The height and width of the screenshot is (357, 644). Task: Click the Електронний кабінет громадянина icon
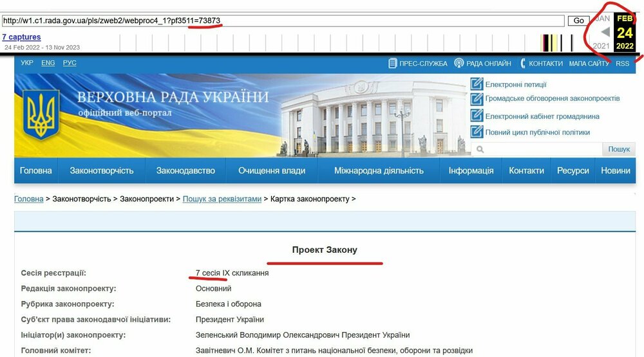coord(477,116)
